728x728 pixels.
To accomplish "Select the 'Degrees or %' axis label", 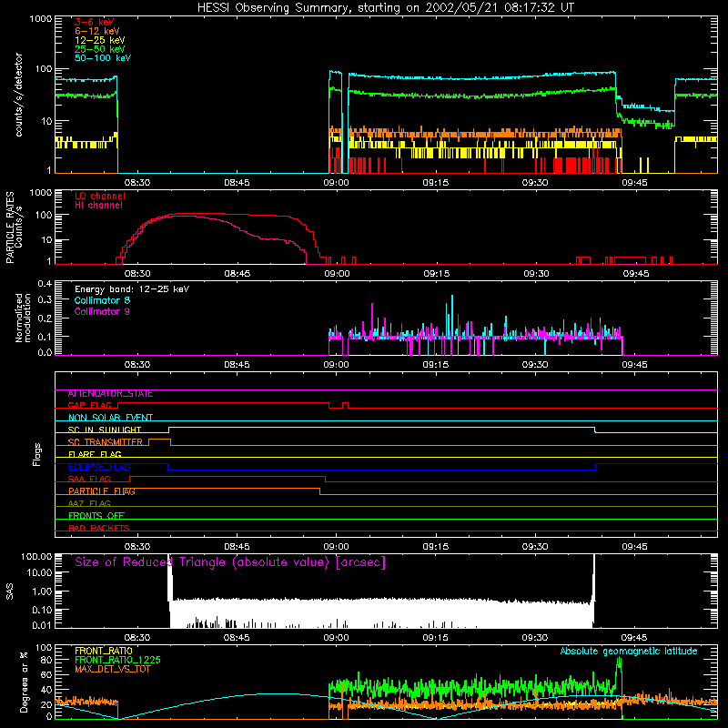I will (x=24, y=682).
